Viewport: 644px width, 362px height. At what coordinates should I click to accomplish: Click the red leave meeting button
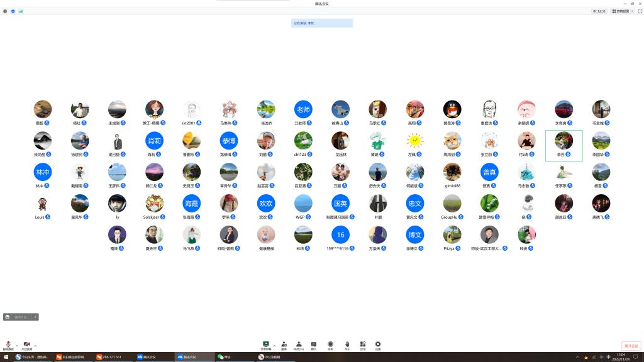(x=631, y=346)
